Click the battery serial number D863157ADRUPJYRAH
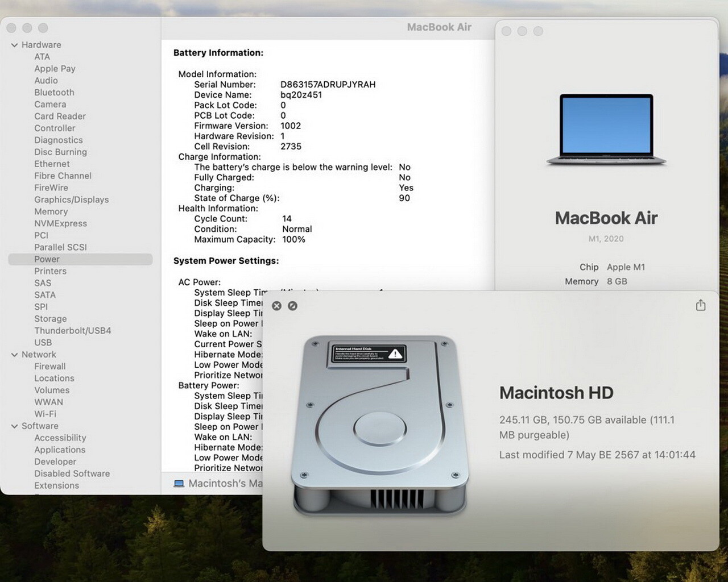 [x=328, y=85]
